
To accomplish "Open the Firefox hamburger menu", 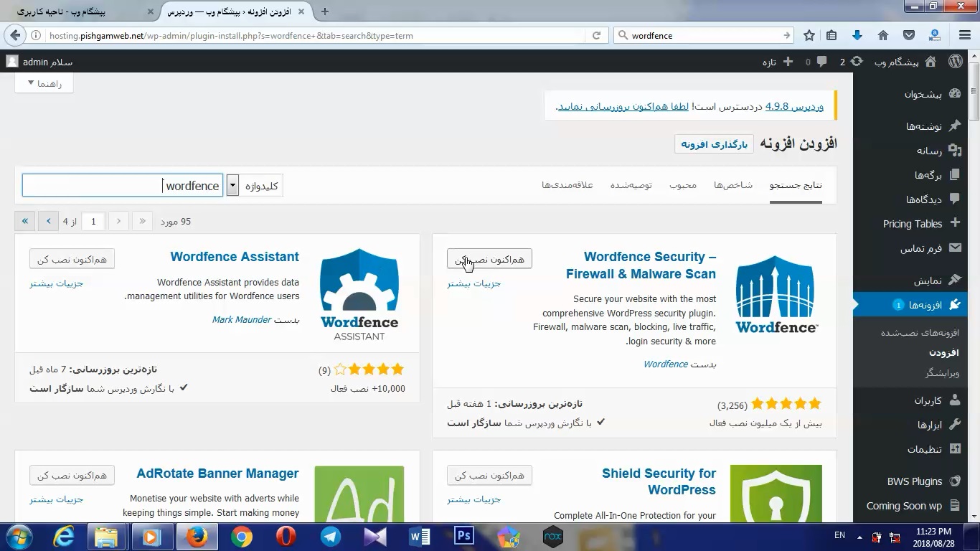I will click(x=965, y=35).
